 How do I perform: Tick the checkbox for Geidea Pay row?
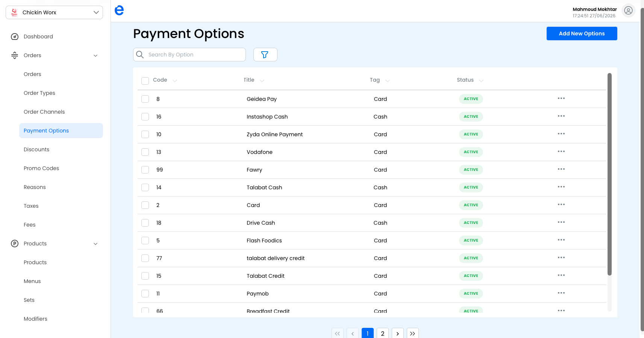145,99
